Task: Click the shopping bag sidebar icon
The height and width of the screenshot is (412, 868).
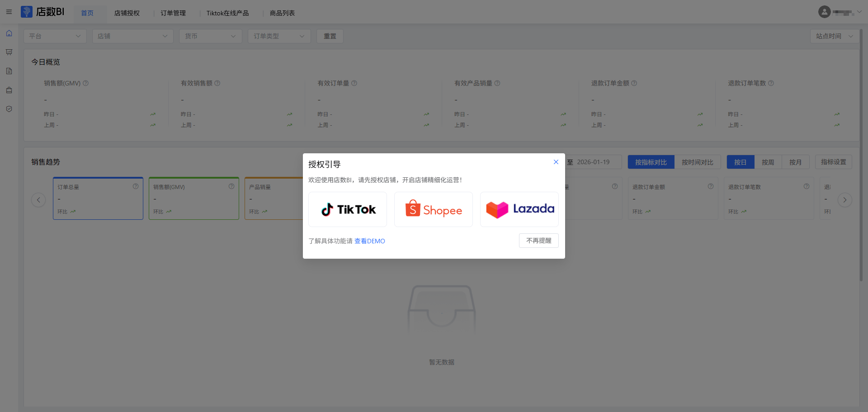Action: (9, 90)
